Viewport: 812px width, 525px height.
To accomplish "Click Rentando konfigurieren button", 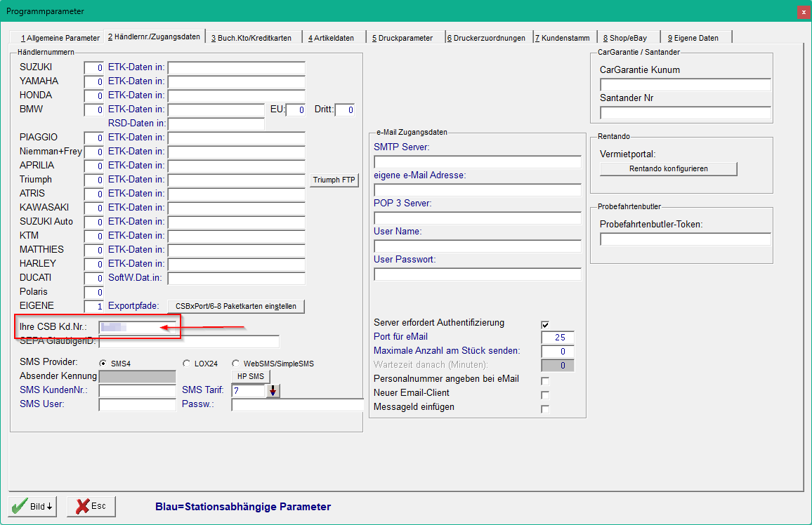I will (x=669, y=168).
